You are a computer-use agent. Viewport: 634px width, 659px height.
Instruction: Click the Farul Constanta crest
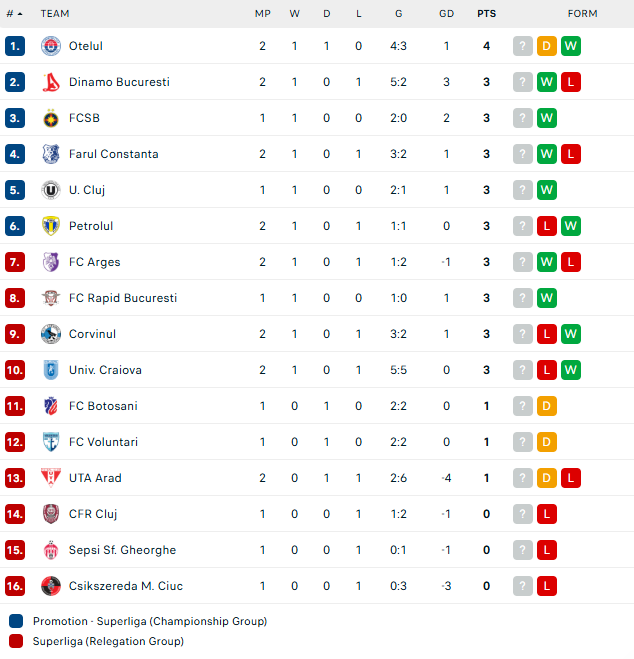click(x=51, y=154)
